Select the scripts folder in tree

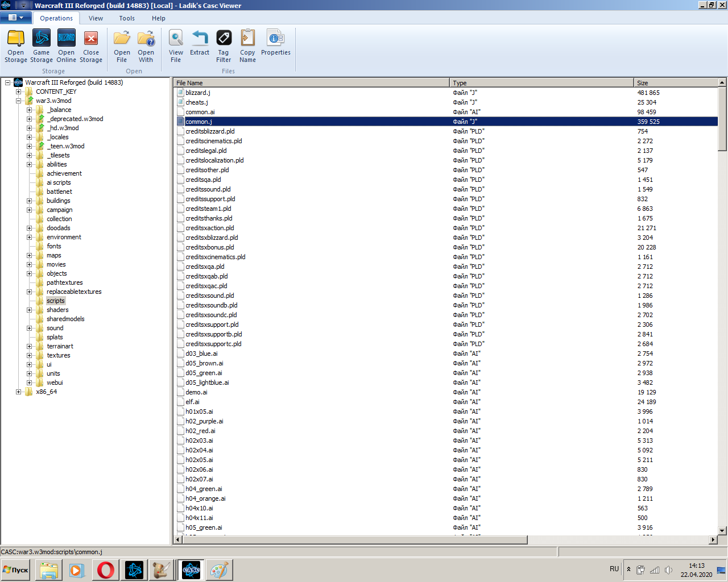tap(56, 301)
